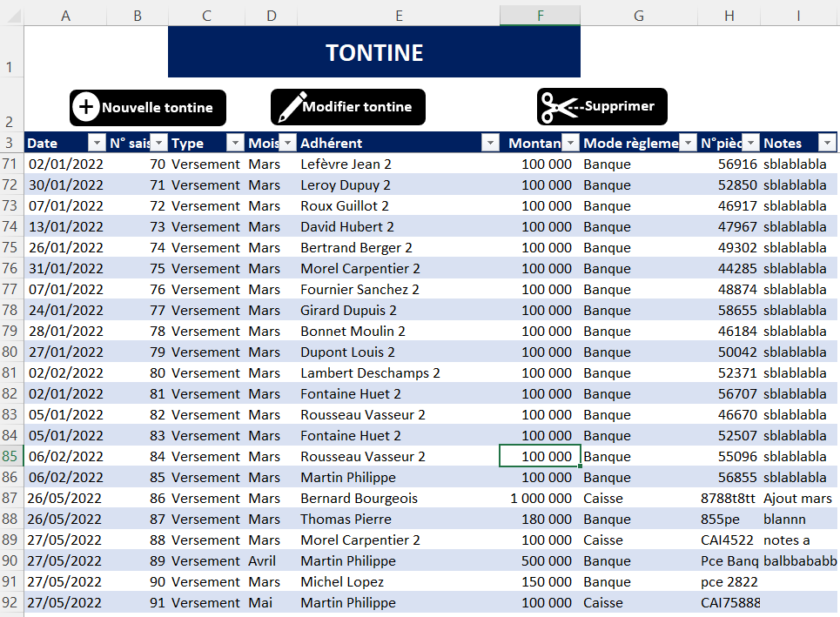Open the N° saisie filter dropdown
The image size is (840, 617).
[159, 143]
